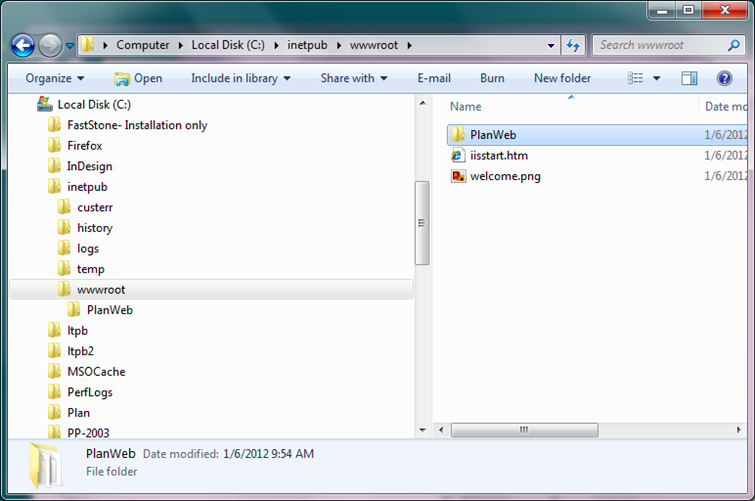
Task: Select the ltpb folder
Action: coord(77,331)
